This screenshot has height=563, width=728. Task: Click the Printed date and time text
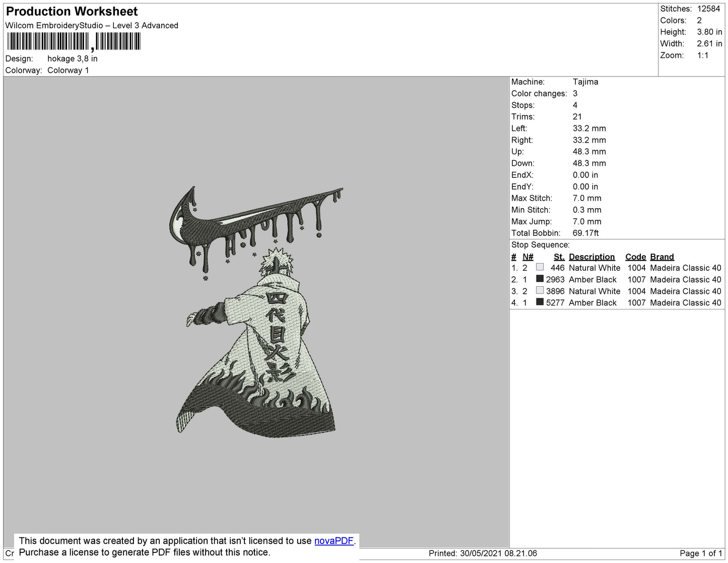(x=483, y=553)
